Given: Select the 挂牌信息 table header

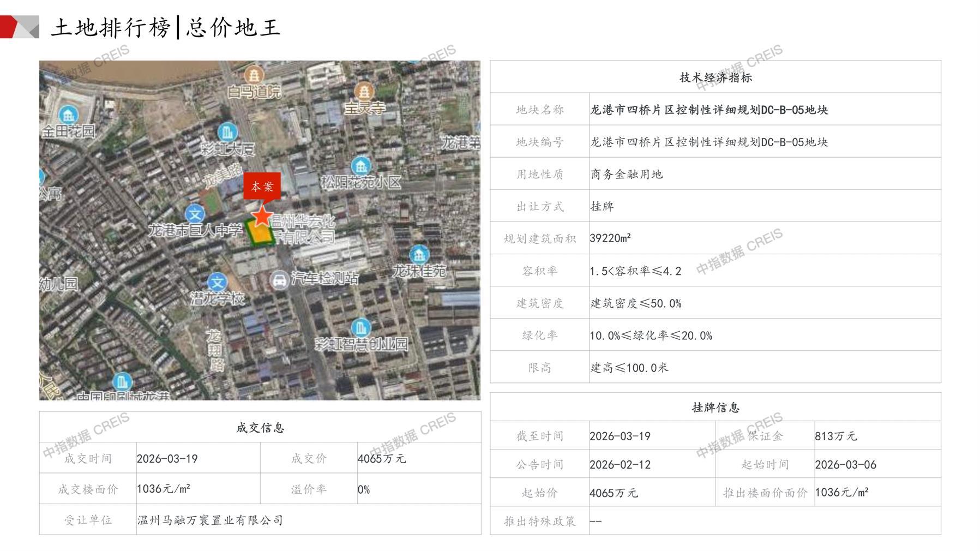Looking at the screenshot, I should (715, 408).
